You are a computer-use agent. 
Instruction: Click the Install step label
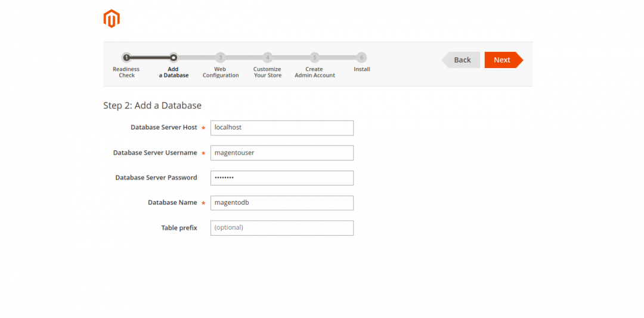(x=361, y=69)
